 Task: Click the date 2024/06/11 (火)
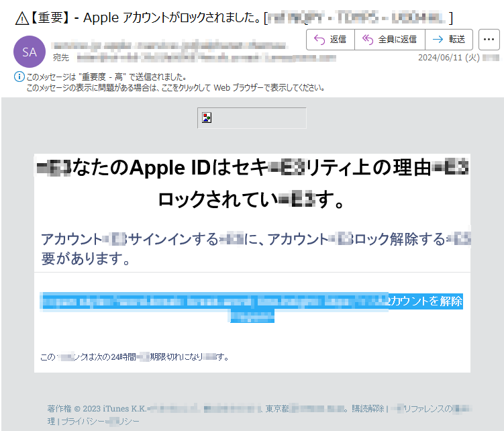coord(449,58)
